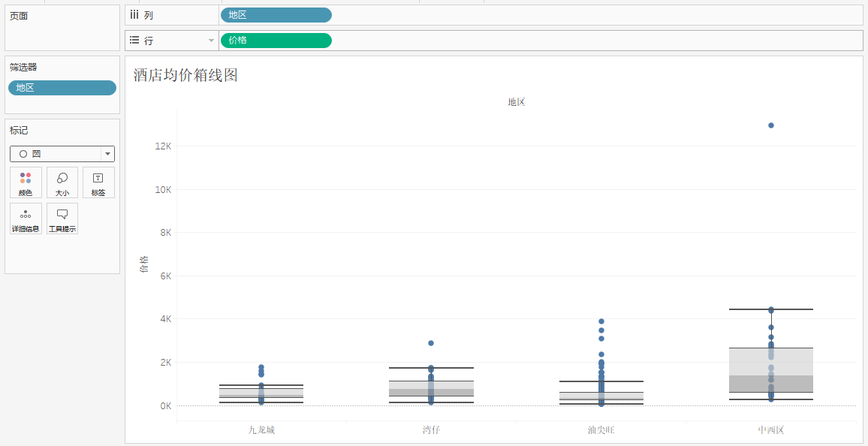Select the 地区 pill on the columns shelf

(276, 15)
